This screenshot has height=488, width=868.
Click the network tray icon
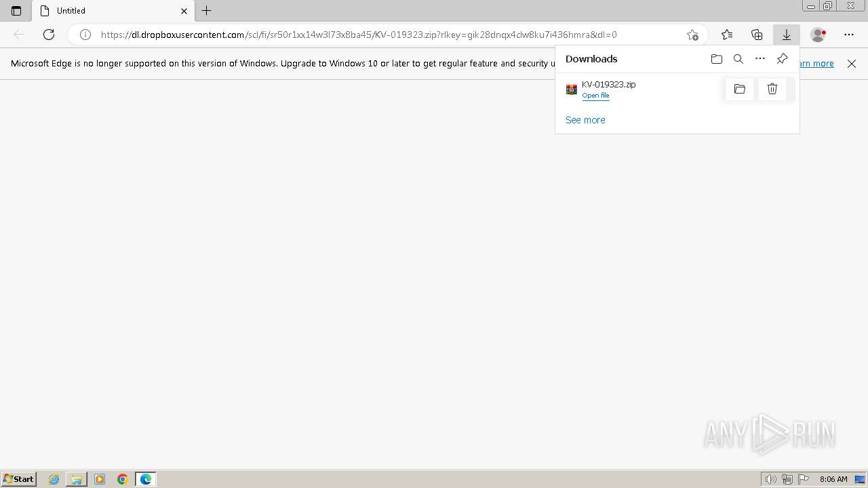click(787, 479)
